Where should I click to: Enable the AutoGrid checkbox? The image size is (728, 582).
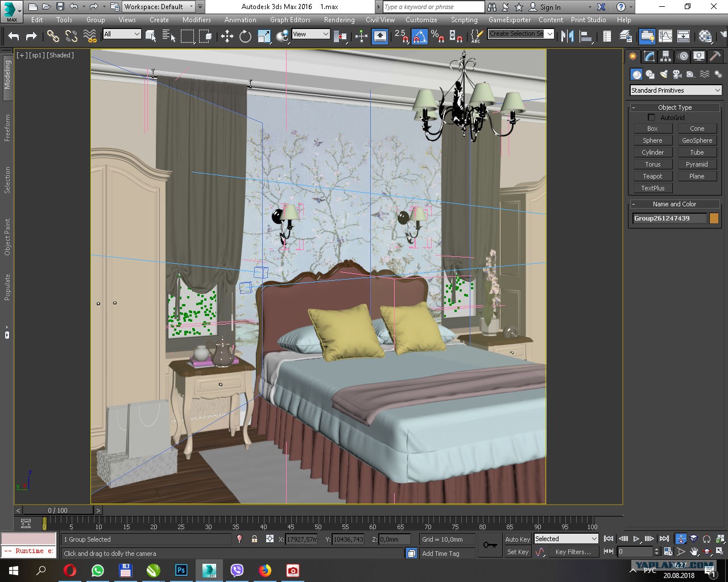[652, 117]
